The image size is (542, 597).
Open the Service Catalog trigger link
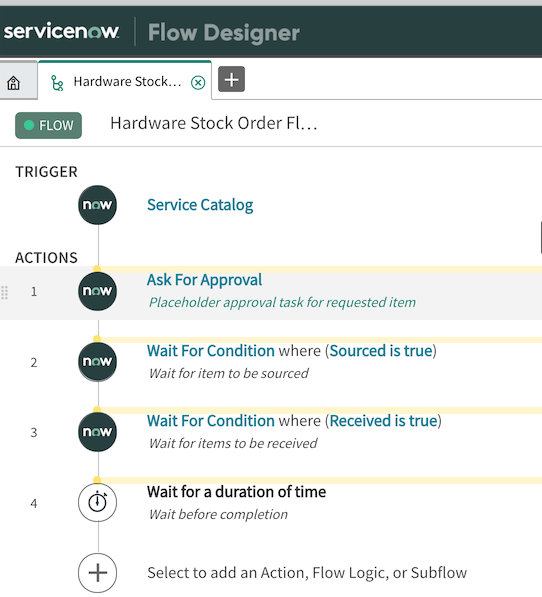[200, 205]
